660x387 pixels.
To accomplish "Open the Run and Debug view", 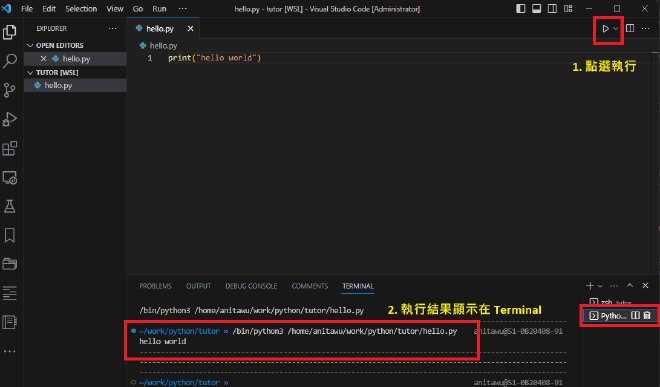I will coord(10,119).
